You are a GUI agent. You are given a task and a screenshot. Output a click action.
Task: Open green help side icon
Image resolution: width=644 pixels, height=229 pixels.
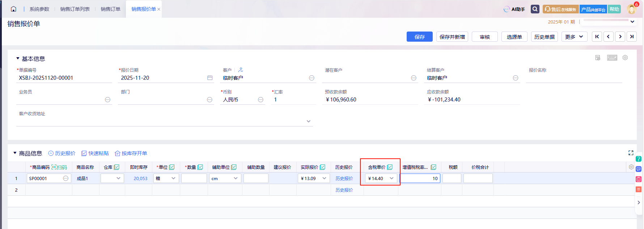point(639,159)
